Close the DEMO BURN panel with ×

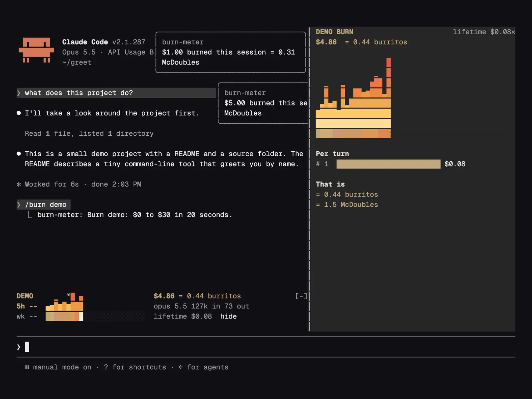513,32
